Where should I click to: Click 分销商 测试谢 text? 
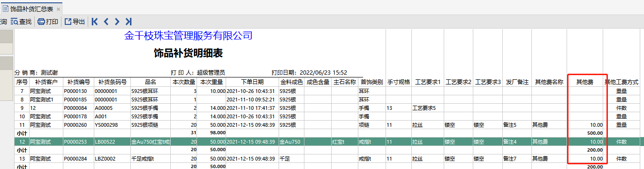(36, 73)
